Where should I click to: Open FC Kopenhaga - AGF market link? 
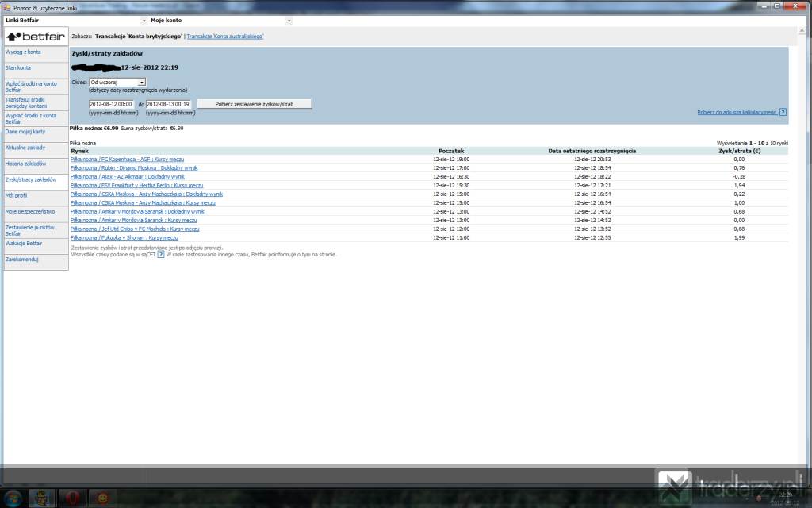128,159
